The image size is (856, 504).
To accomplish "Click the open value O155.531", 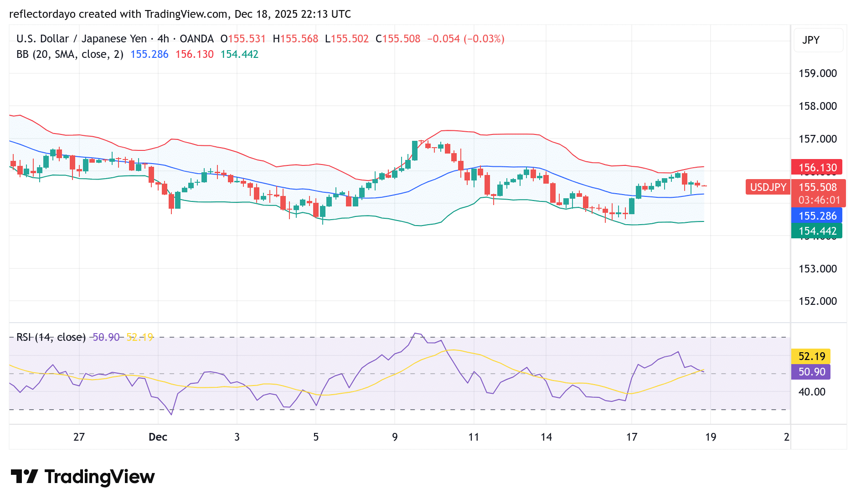I will (x=243, y=39).
